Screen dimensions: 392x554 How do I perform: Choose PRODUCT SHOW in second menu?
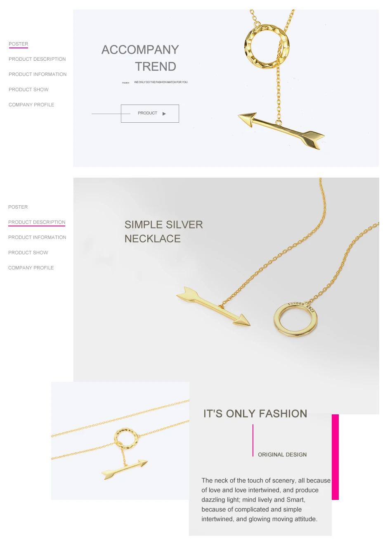pyautogui.click(x=28, y=253)
